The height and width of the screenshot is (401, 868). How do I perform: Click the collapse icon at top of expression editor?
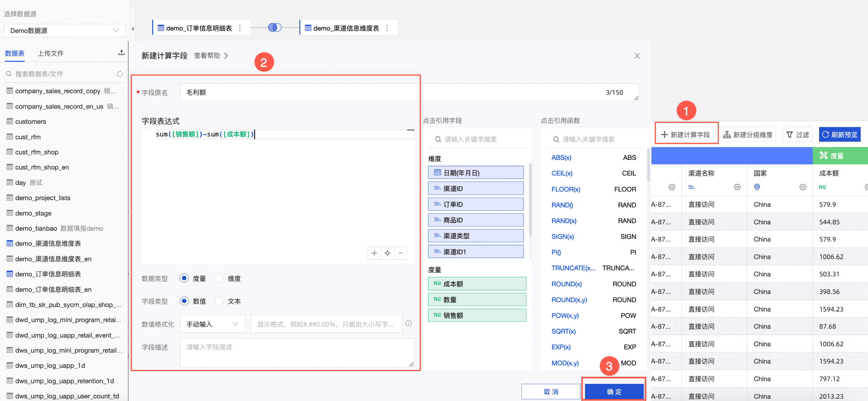[x=411, y=130]
